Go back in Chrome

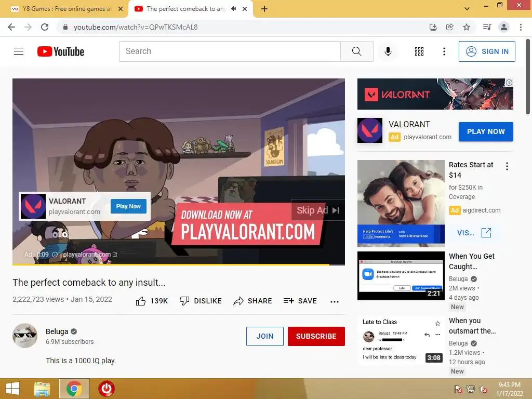(x=11, y=27)
